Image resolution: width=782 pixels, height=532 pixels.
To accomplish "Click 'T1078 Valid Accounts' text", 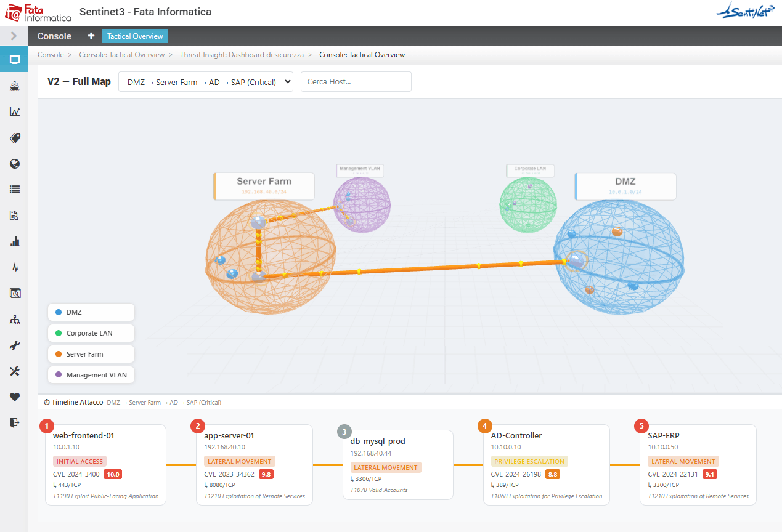I will pyautogui.click(x=379, y=490).
